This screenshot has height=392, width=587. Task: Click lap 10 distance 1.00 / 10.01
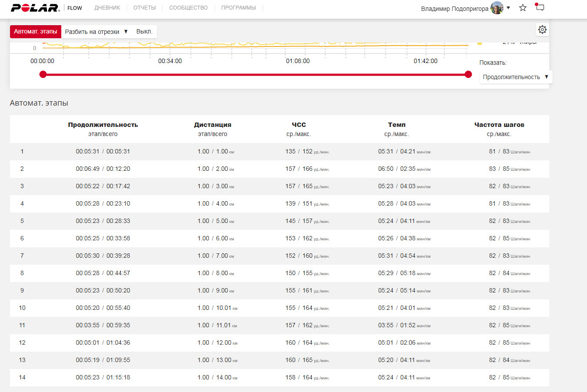pos(217,308)
